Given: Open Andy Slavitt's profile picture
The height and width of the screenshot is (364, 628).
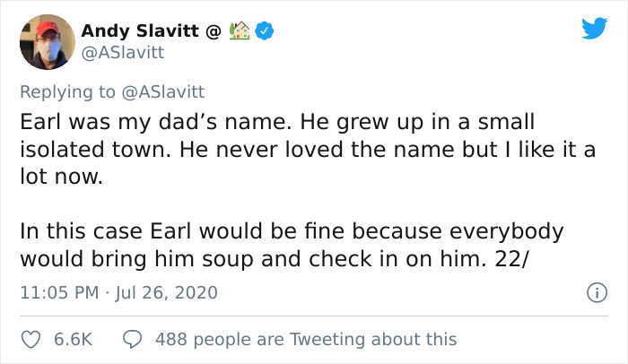Looking at the screenshot, I should click(47, 42).
